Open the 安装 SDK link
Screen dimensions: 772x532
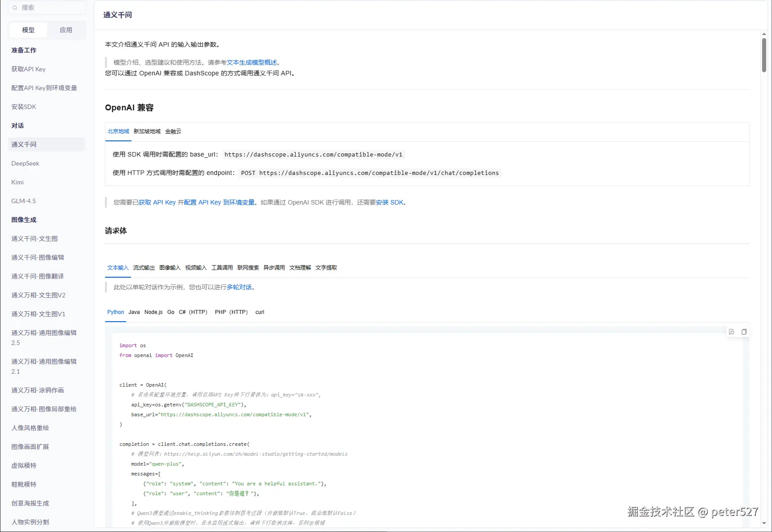tap(390, 203)
